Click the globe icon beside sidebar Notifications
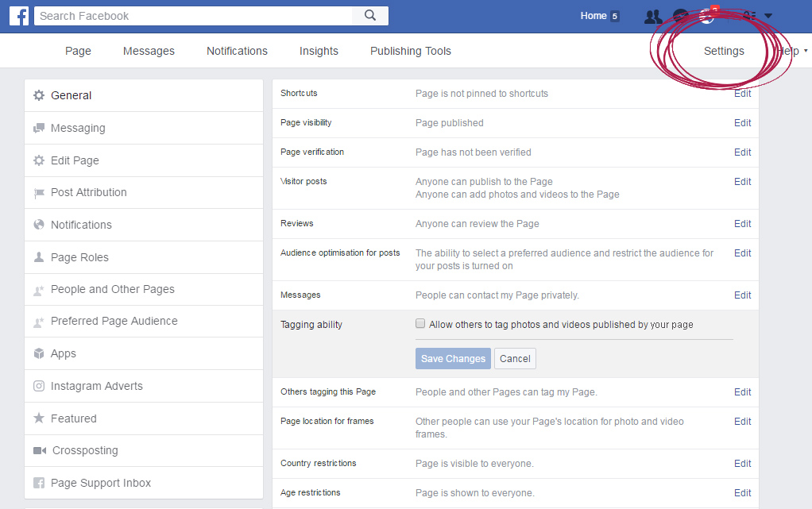This screenshot has width=812, height=509. click(x=39, y=225)
